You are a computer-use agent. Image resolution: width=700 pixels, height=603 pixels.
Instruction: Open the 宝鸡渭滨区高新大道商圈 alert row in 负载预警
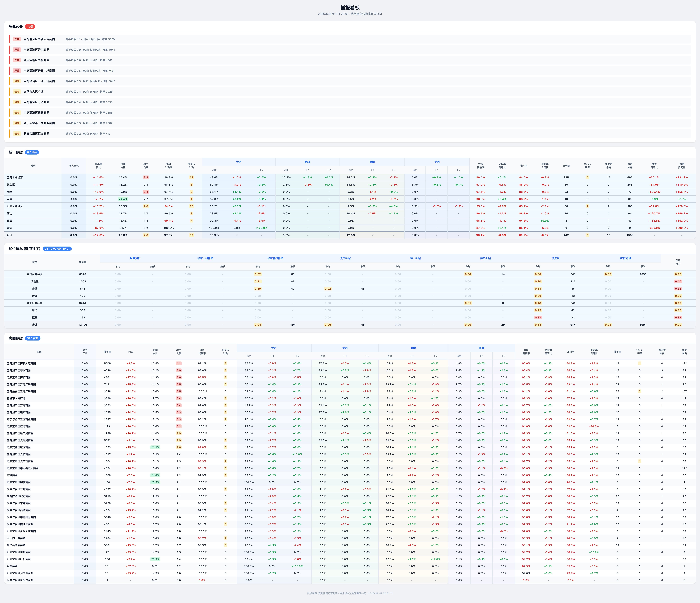coord(350,39)
